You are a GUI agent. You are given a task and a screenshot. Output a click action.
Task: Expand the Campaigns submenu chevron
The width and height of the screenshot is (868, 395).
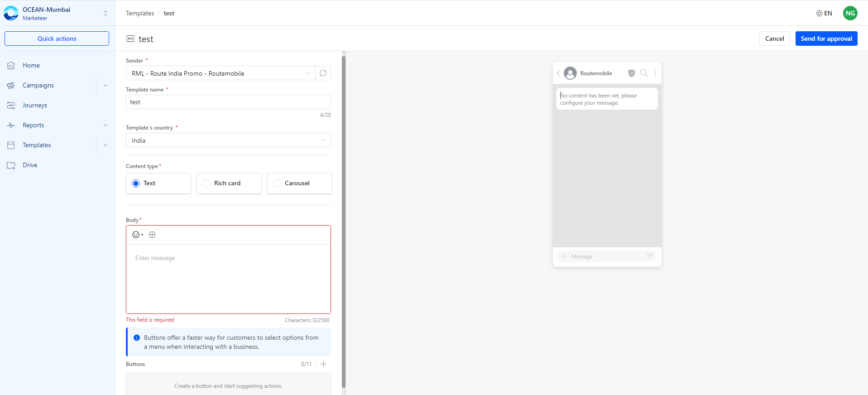tap(106, 85)
